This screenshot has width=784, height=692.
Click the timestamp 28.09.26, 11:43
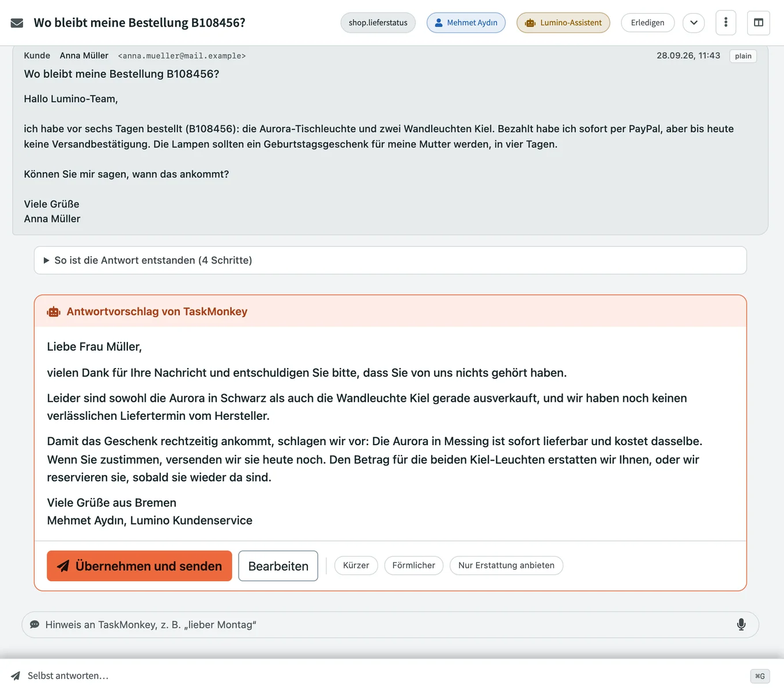[688, 55]
